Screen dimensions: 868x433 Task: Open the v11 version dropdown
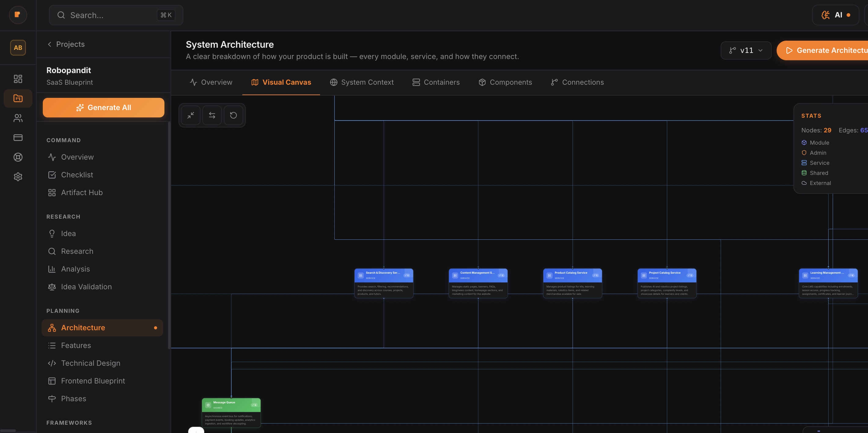pos(746,50)
